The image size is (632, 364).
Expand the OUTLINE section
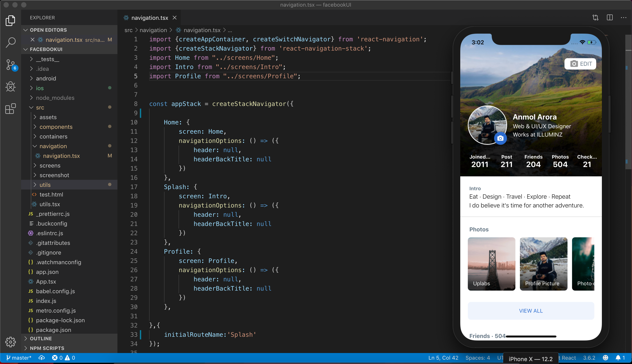pyautogui.click(x=41, y=339)
